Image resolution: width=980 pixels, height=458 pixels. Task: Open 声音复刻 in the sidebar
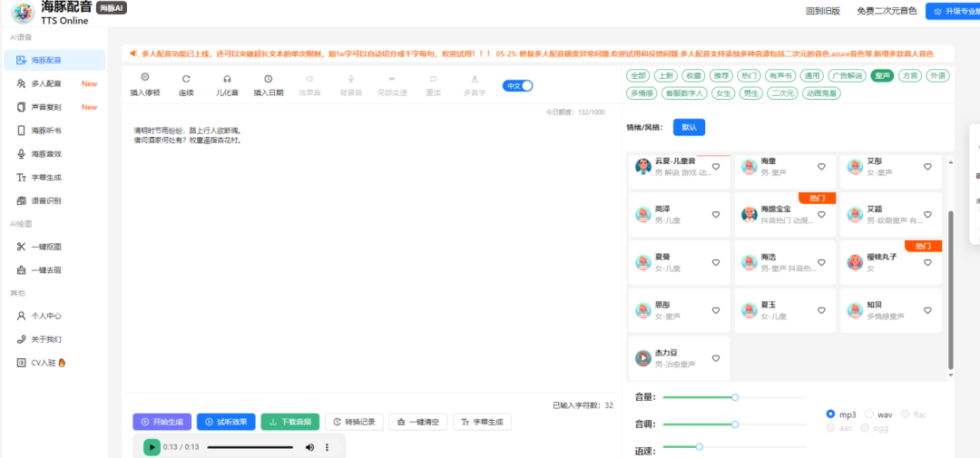[x=54, y=107]
